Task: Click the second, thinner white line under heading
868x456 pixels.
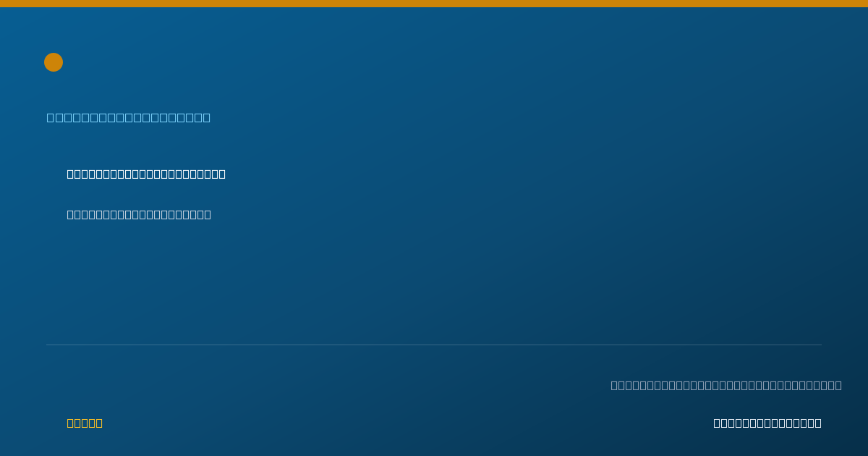Action: [x=139, y=214]
